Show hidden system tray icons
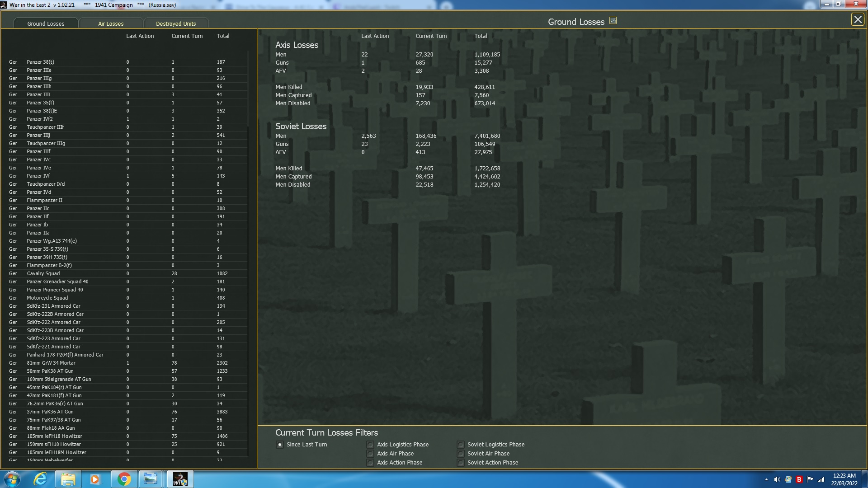 point(766,479)
